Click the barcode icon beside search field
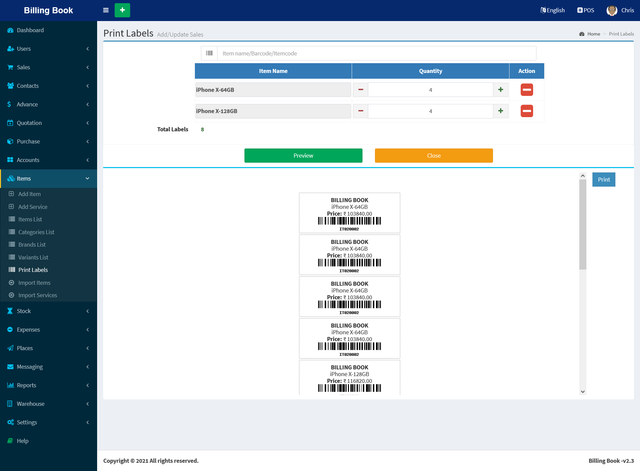Viewport: 640px width, 471px height. (x=209, y=53)
